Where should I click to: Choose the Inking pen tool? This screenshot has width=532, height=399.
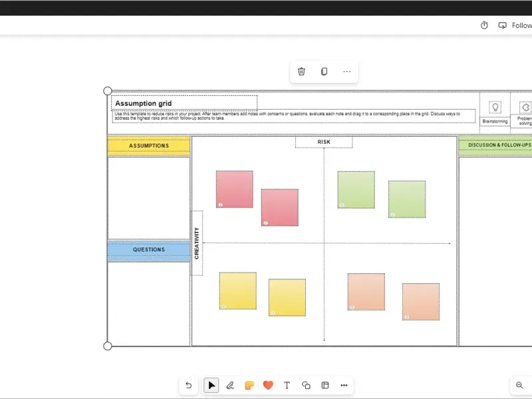(x=230, y=385)
